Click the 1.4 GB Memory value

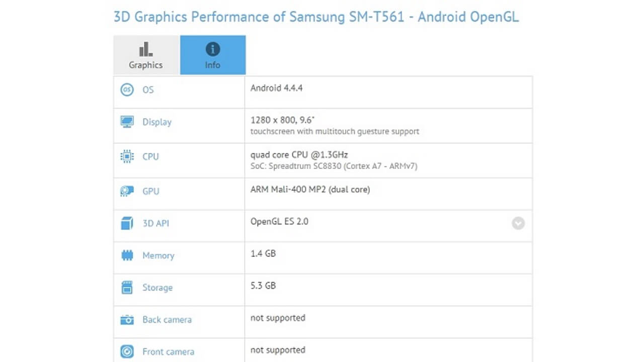(263, 253)
